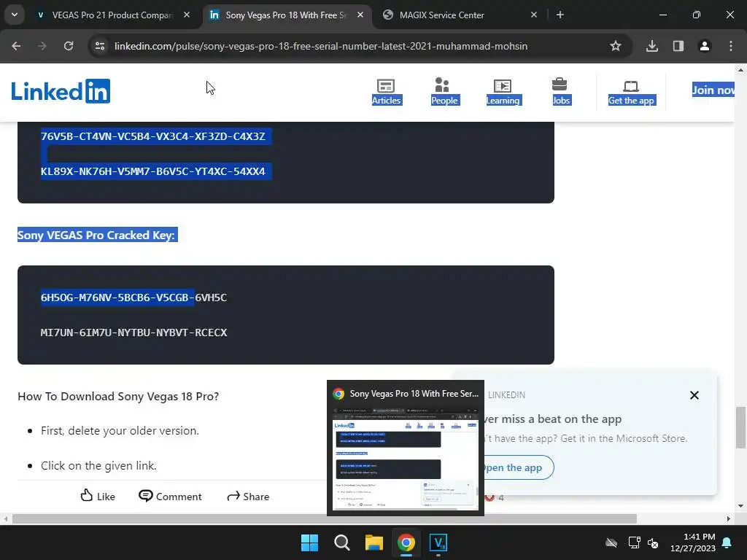Open the Chrome profile menu
This screenshot has width=747, height=560.
coord(705,46)
